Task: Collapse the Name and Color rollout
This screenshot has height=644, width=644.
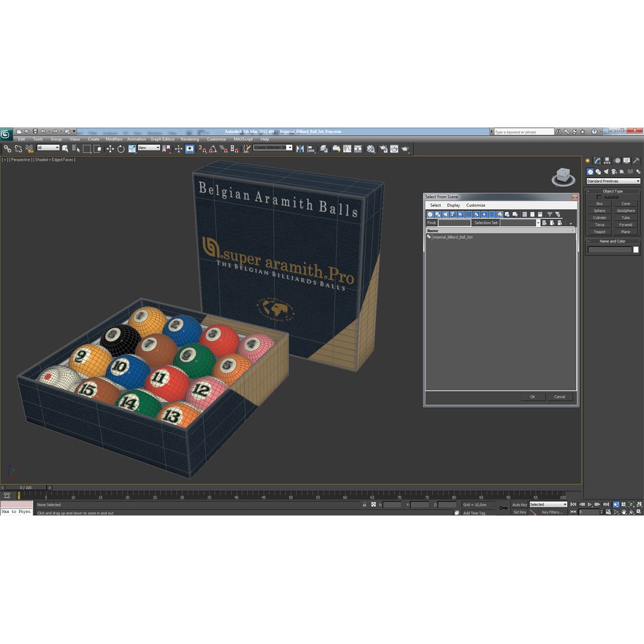Action: 612,241
